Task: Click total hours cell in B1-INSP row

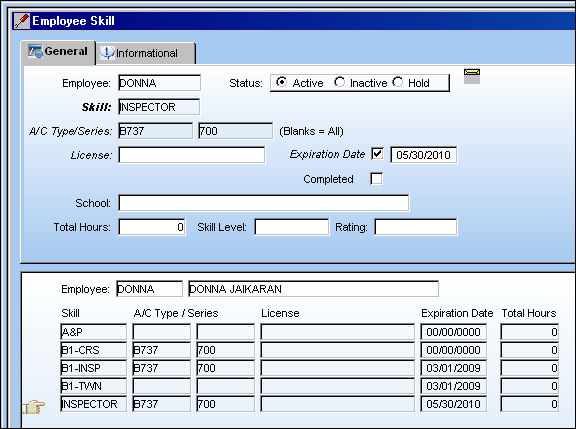Action: coord(530,368)
